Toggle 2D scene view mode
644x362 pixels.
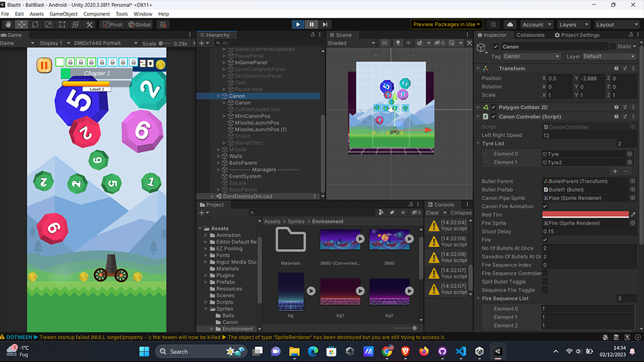(x=384, y=43)
